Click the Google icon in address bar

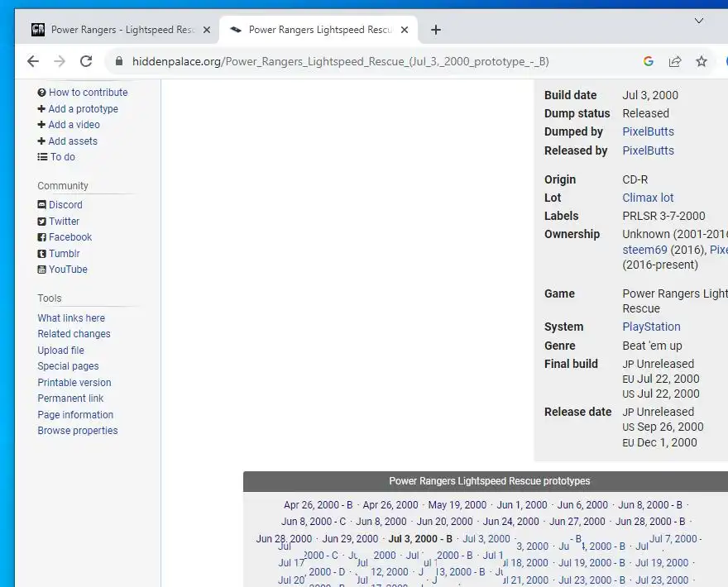point(649,61)
